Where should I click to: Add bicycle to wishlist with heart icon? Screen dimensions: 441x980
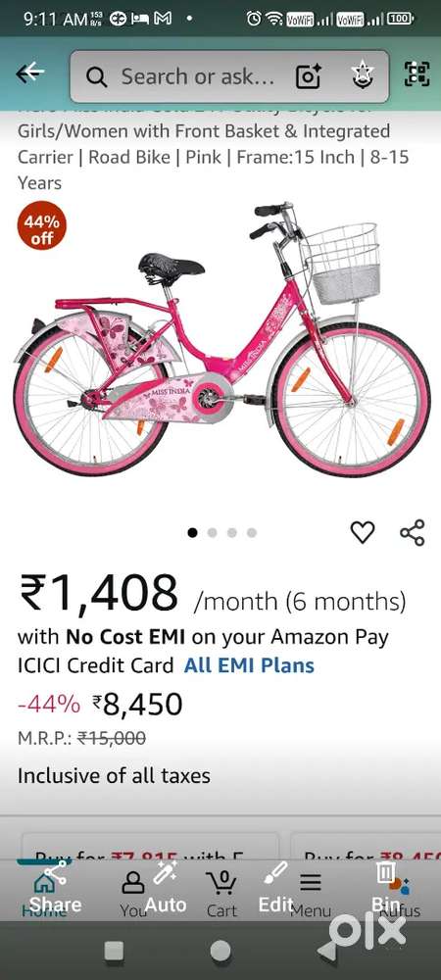click(363, 532)
